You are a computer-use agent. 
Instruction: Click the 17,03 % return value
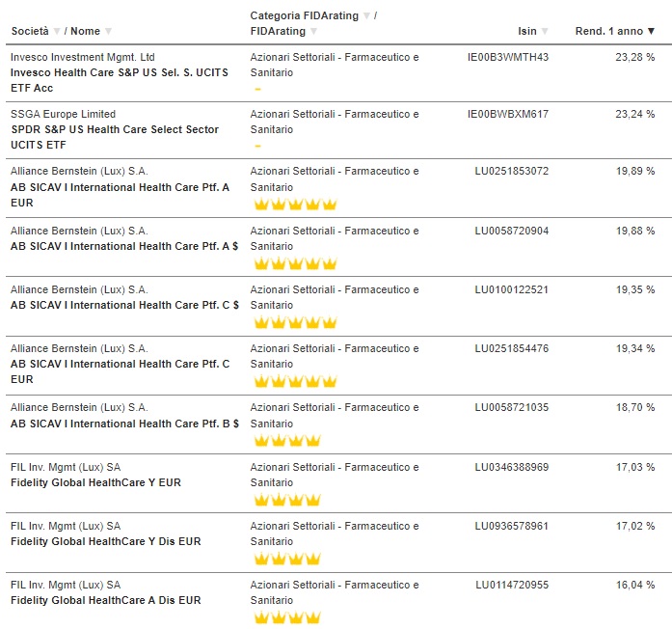(x=635, y=467)
